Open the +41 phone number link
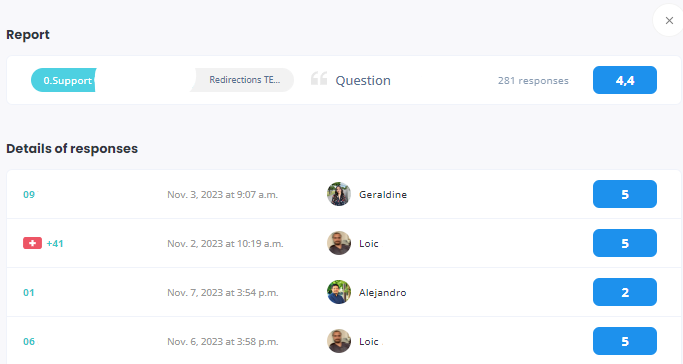The width and height of the screenshot is (683, 364). point(55,243)
